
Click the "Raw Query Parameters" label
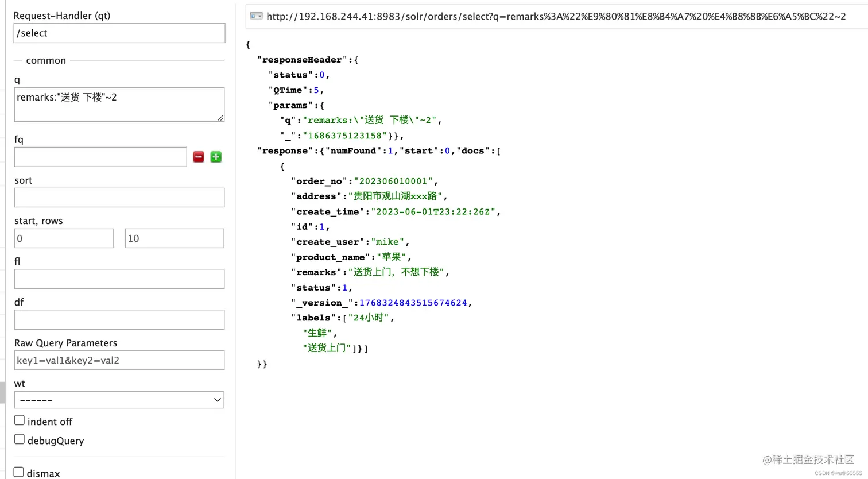[65, 343]
